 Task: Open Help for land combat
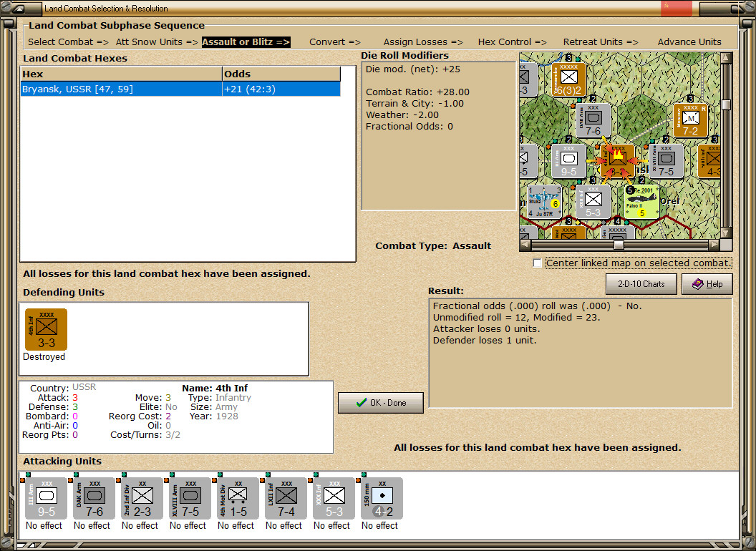point(707,284)
